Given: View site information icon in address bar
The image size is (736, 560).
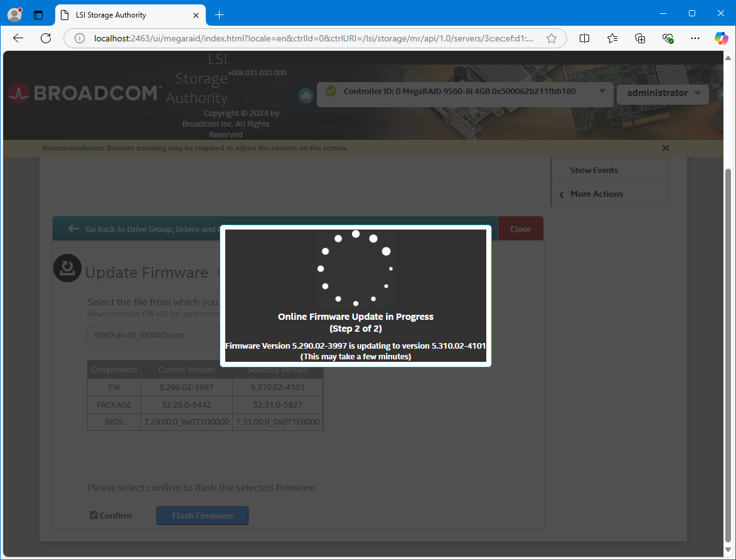Looking at the screenshot, I should [80, 38].
